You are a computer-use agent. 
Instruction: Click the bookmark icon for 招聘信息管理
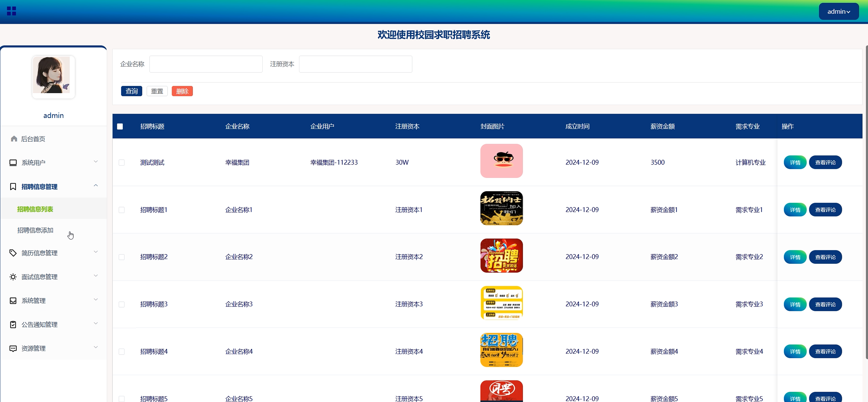pyautogui.click(x=13, y=187)
